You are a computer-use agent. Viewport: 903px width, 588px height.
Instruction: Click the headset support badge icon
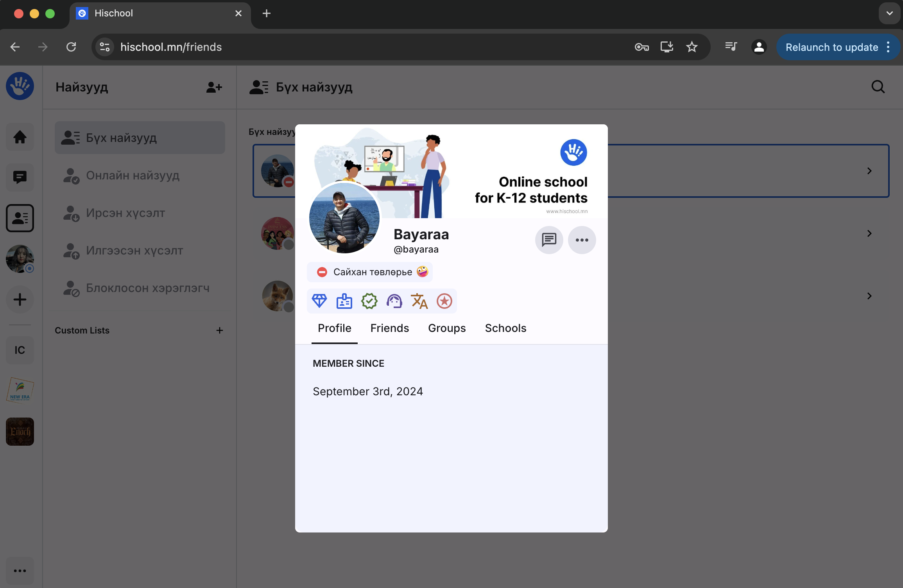394,301
